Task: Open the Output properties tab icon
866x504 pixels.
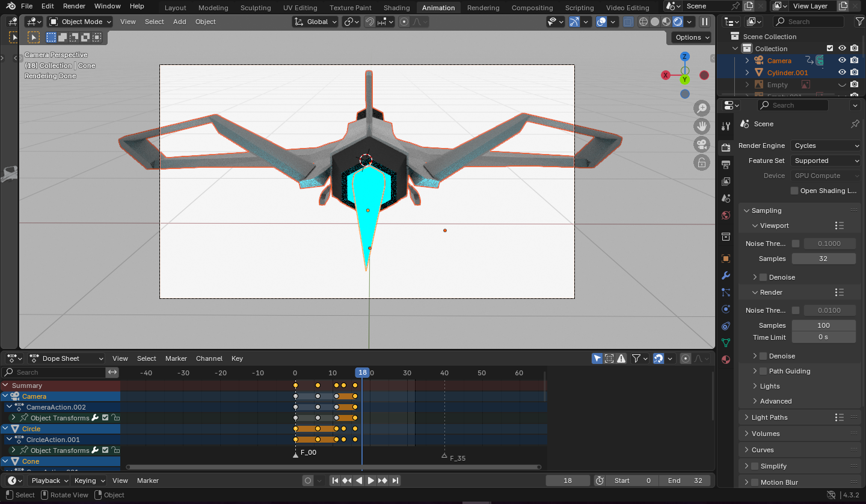Action: (726, 165)
